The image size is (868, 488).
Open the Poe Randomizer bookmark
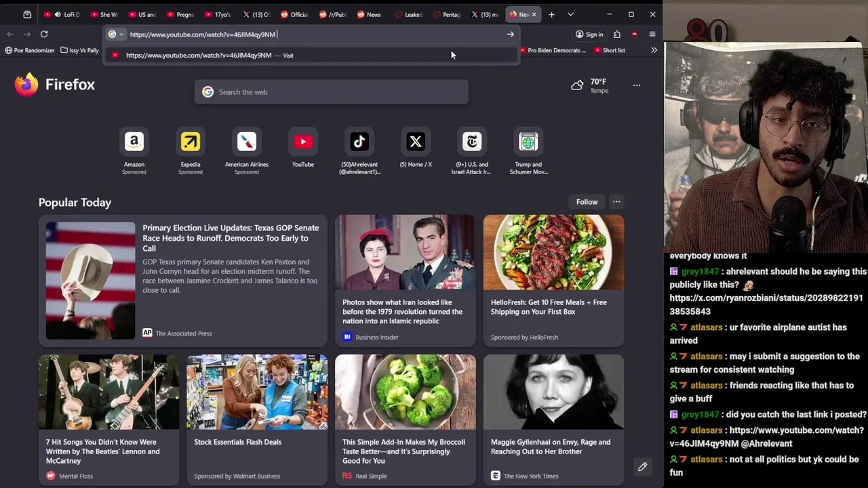point(30,50)
